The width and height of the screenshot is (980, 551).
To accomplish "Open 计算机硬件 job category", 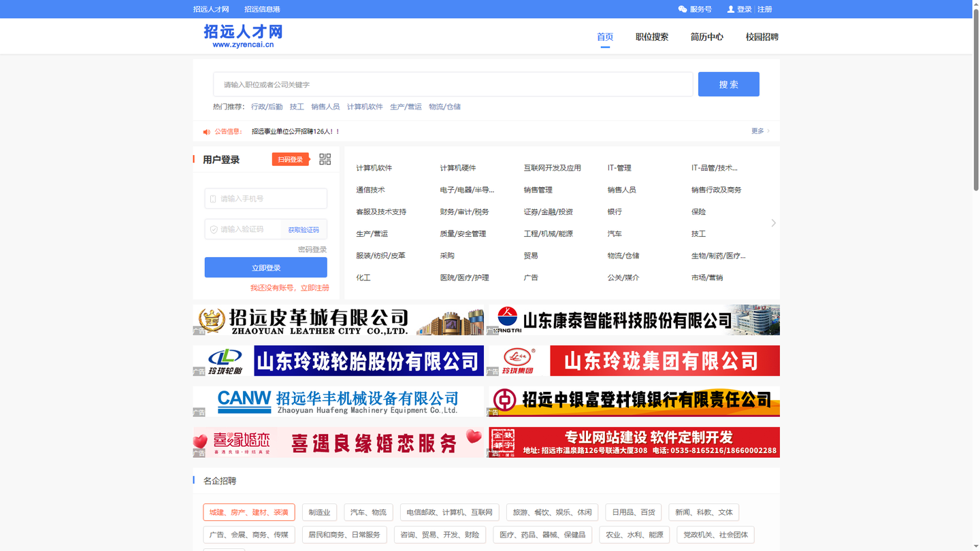I will pos(458,168).
